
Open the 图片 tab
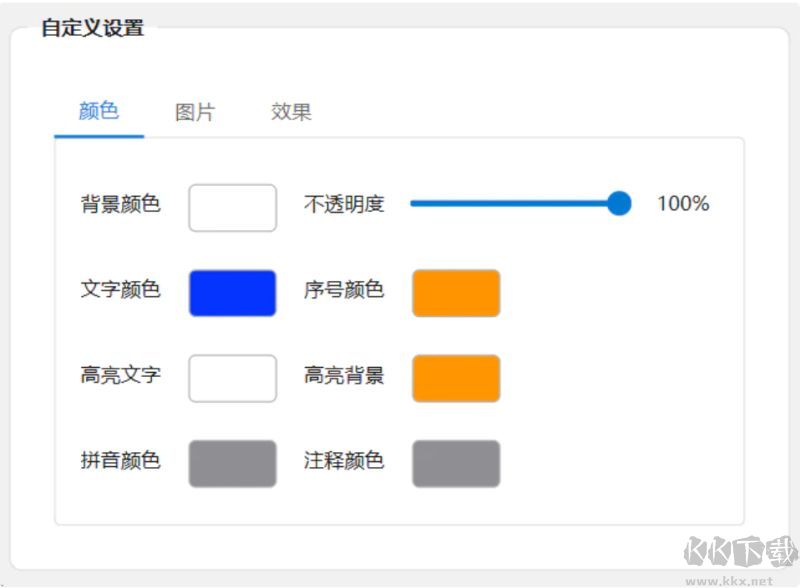(195, 112)
